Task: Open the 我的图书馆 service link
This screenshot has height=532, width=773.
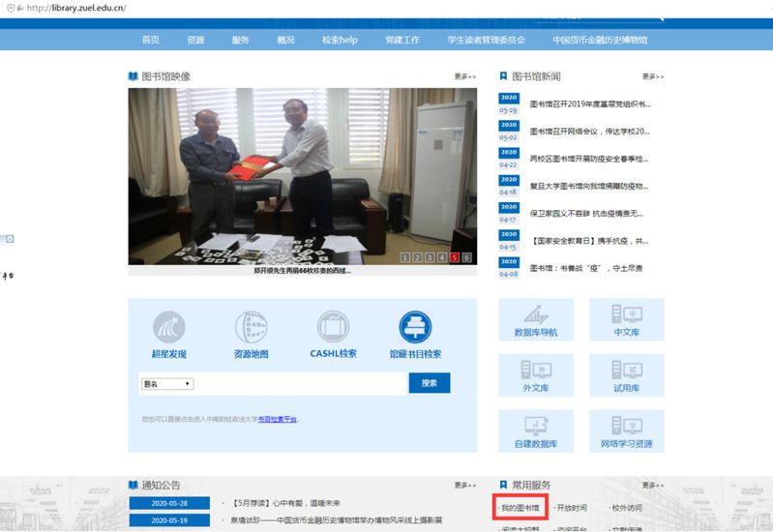Action: tap(520, 508)
